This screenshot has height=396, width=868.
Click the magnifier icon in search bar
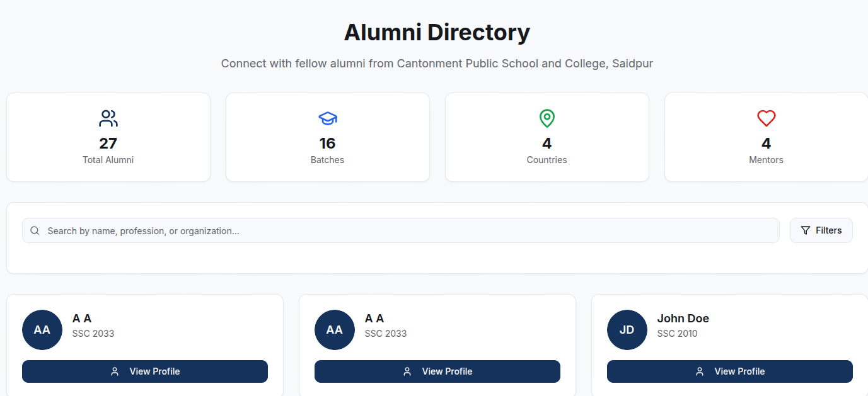point(35,230)
